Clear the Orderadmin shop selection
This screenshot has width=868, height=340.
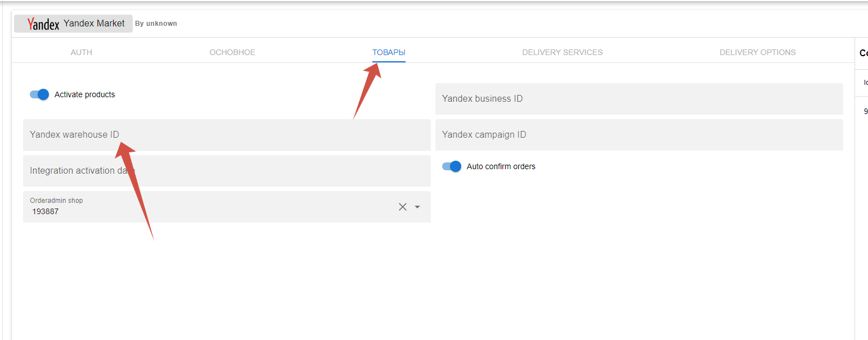point(403,207)
